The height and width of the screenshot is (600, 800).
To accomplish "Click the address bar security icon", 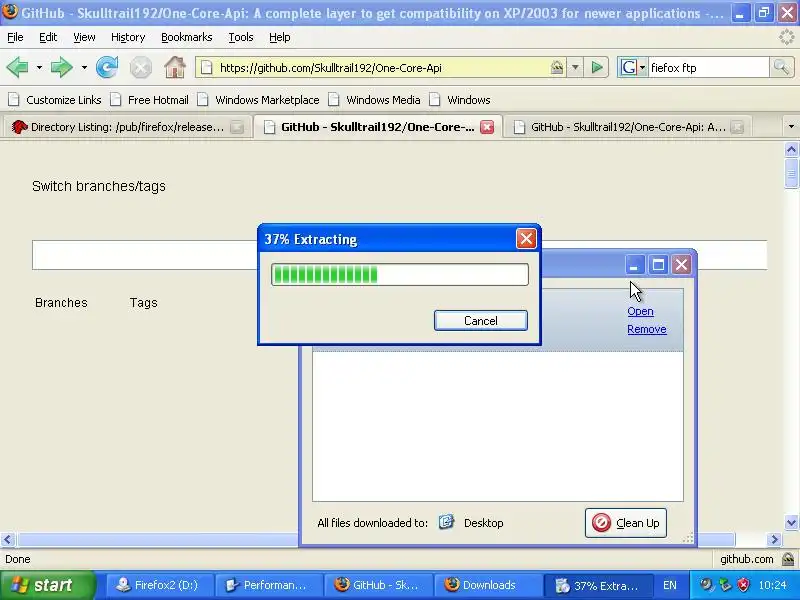I will point(557,67).
